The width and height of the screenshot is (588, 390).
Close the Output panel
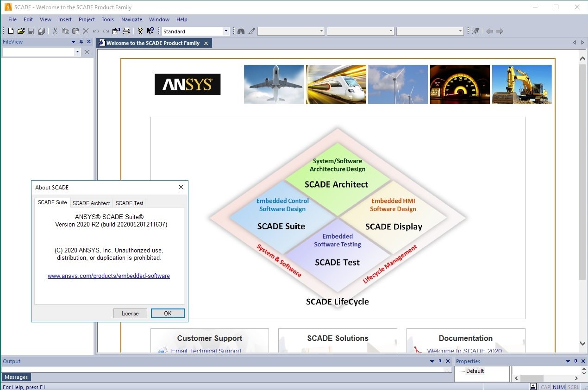[x=448, y=361]
